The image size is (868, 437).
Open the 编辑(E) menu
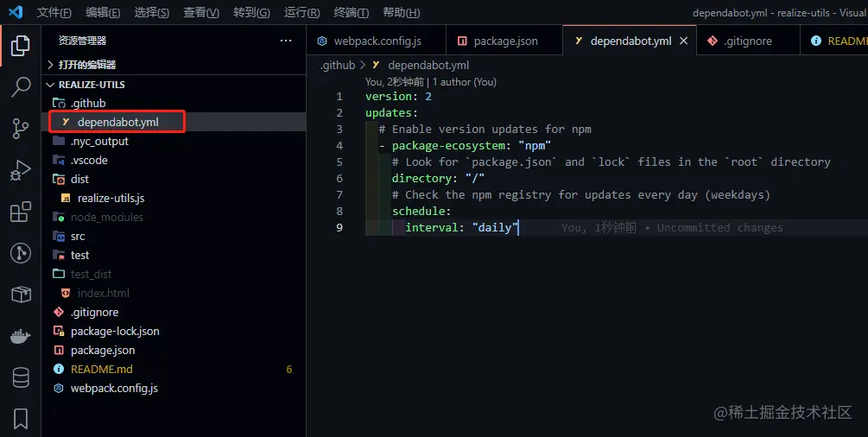pos(103,12)
